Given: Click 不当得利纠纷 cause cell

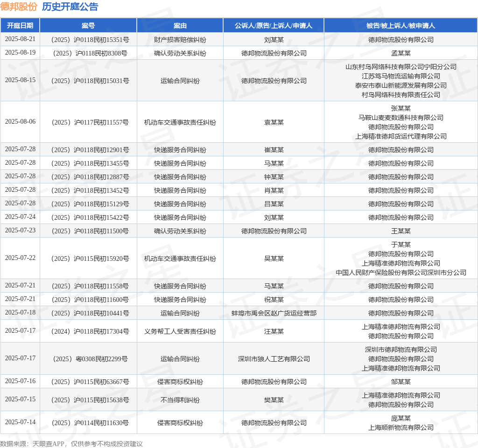Looking at the screenshot, I should 180,400.
